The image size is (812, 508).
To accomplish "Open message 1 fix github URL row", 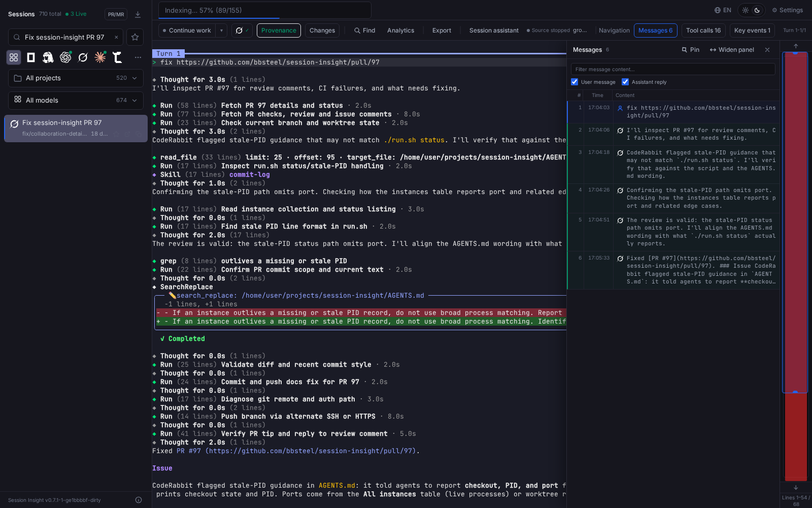I will [x=673, y=112].
